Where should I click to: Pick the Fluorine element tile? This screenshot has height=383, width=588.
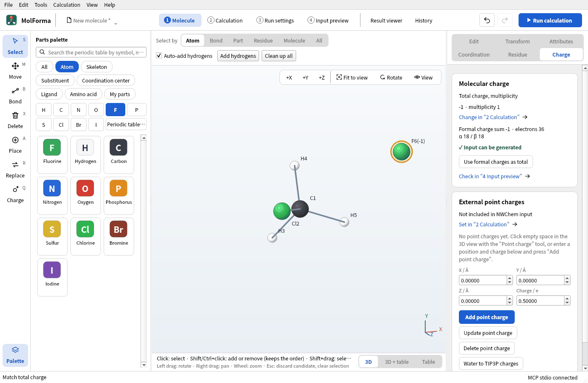coord(52,154)
